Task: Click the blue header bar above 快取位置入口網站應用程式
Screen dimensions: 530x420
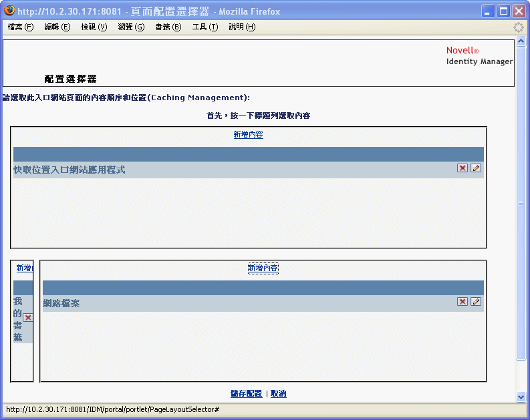Action: [x=249, y=154]
